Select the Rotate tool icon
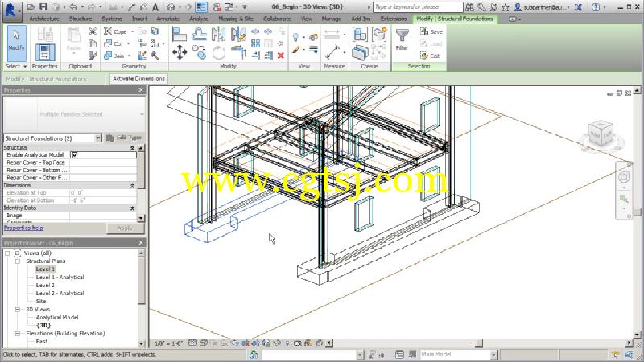The height and width of the screenshot is (362, 644). coord(218,52)
